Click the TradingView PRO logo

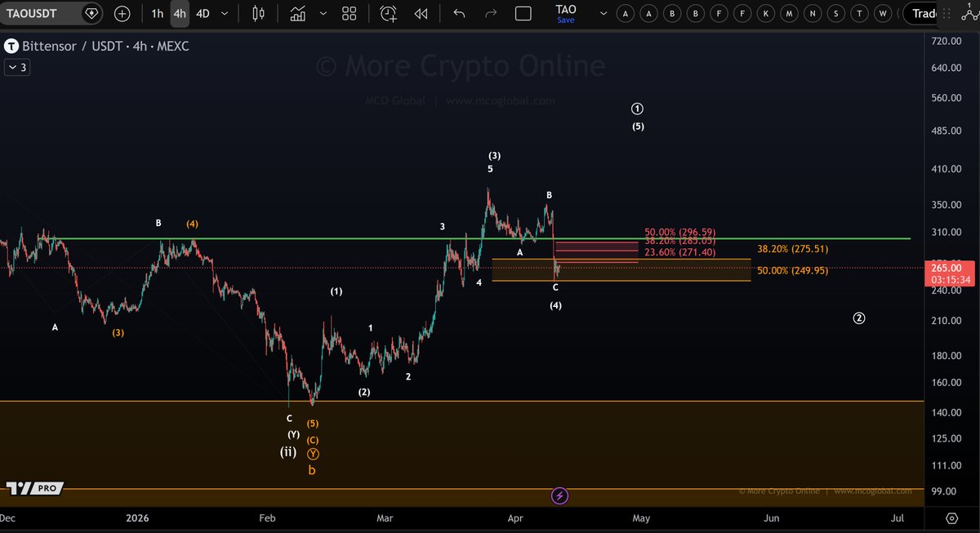(x=34, y=488)
